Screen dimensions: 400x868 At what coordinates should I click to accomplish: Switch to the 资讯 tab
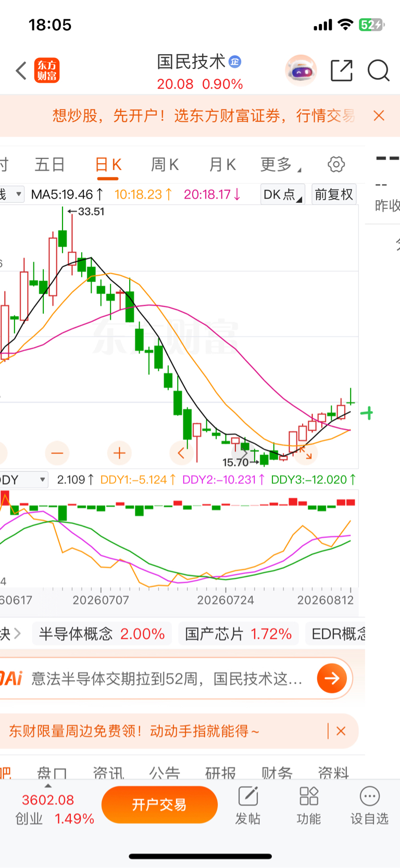108,773
